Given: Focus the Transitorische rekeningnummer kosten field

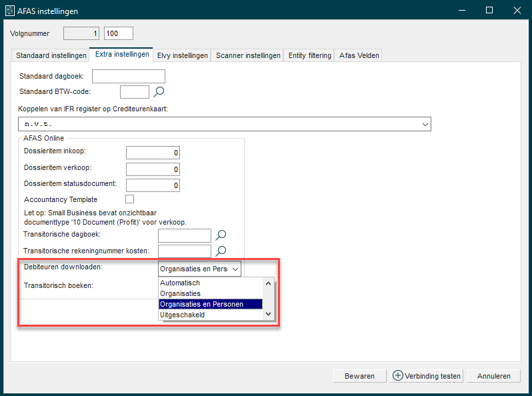Looking at the screenshot, I should coord(185,251).
